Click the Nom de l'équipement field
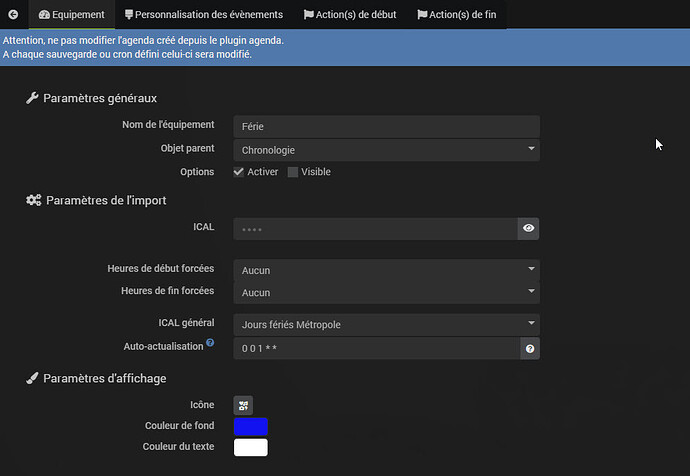The width and height of the screenshot is (690, 476). click(386, 127)
